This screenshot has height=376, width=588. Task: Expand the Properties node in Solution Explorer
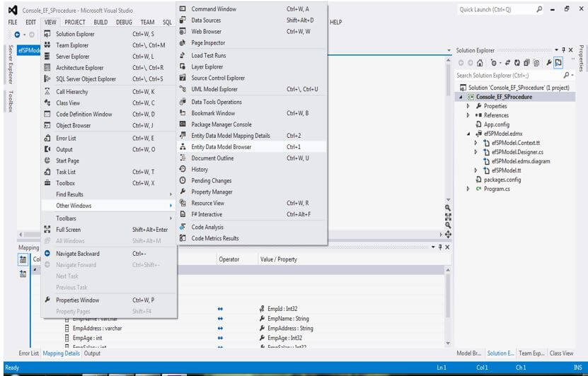click(468, 106)
